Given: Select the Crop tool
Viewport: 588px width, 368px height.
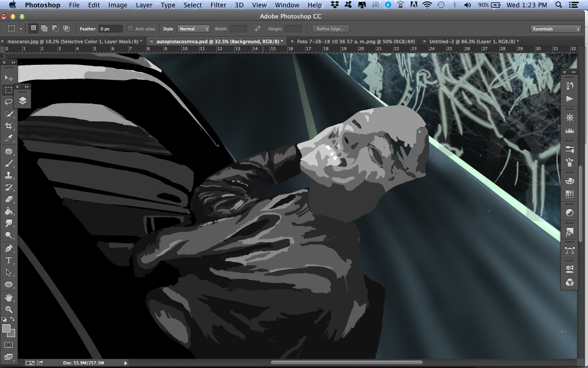Looking at the screenshot, I should point(8,126).
